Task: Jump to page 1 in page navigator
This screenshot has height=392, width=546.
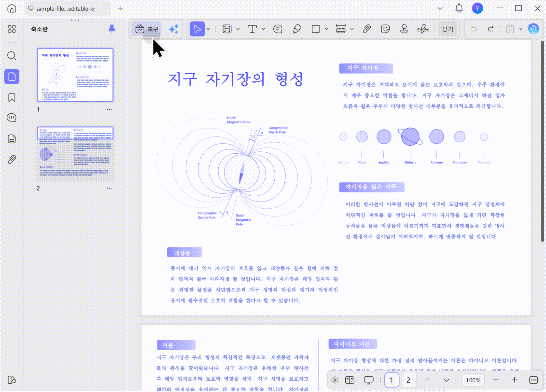Action: (392, 380)
